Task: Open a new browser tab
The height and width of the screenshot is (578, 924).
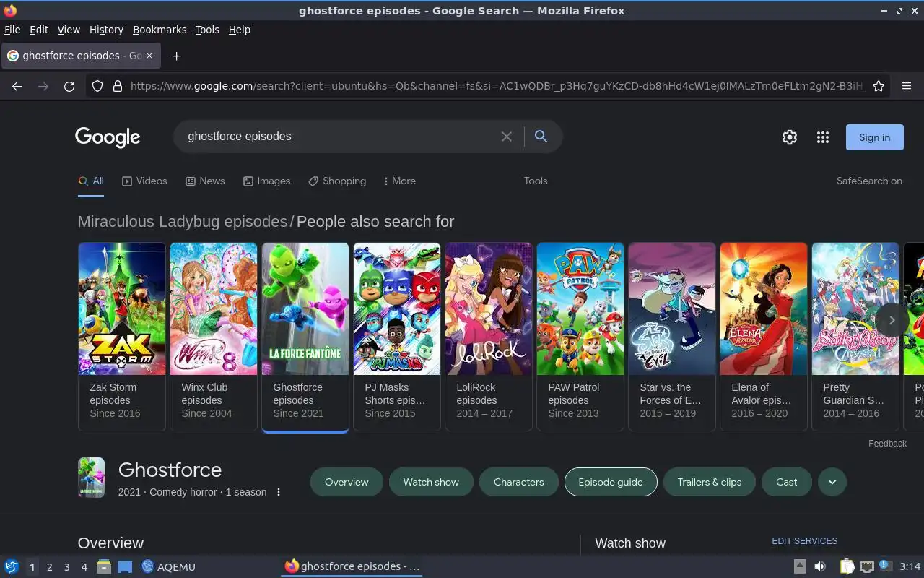Action: point(176,56)
